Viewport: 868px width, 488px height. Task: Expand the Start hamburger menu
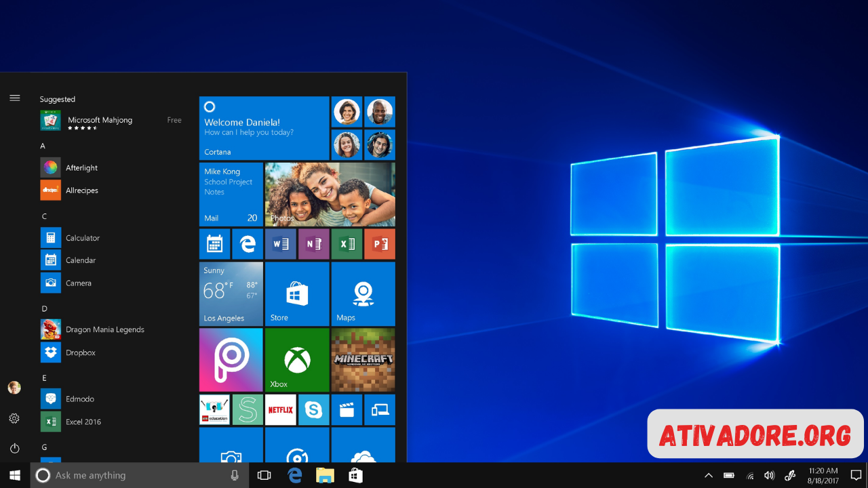[15, 98]
